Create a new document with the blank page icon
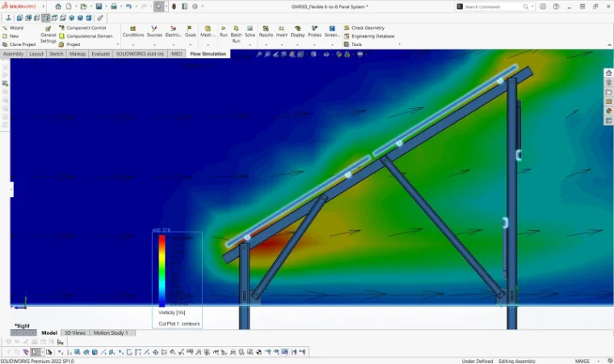 (x=69, y=6)
